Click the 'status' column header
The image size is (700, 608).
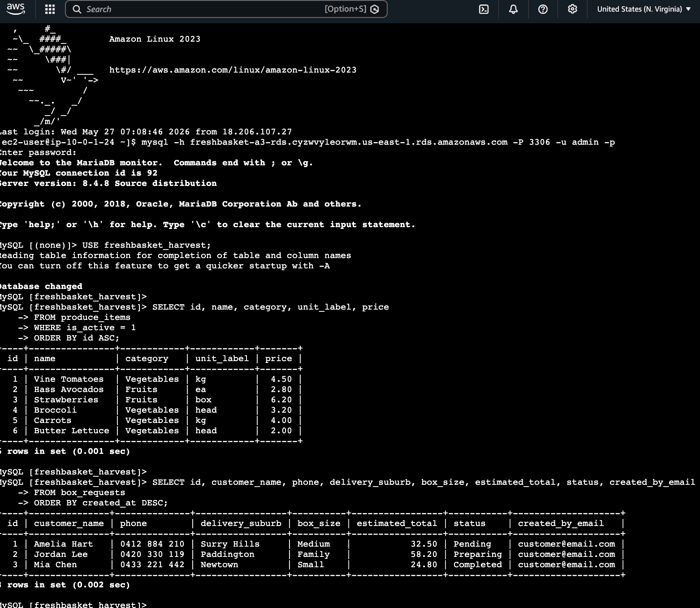pos(469,523)
